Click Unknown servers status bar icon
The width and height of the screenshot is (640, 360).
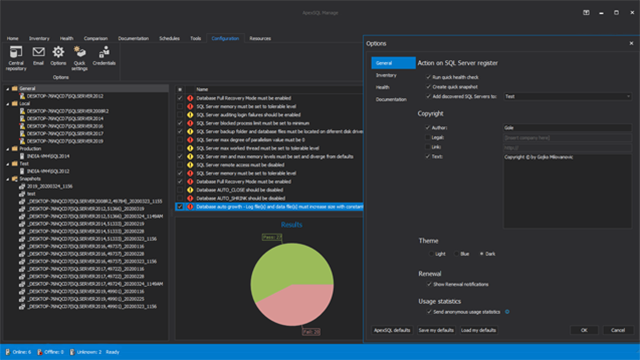72,352
